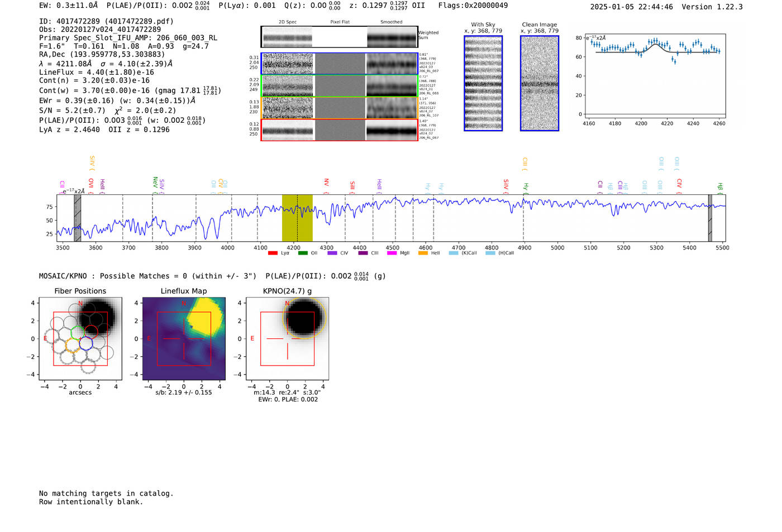Select the green-bordered fiber 2D spectrum row
Image resolution: width=782 pixels, height=532 pixels.
coord(339,86)
